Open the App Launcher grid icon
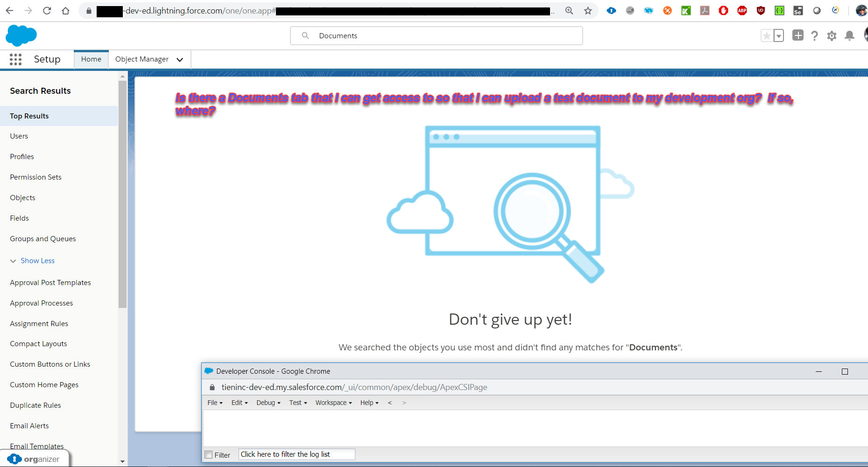The width and height of the screenshot is (868, 467). [x=15, y=59]
